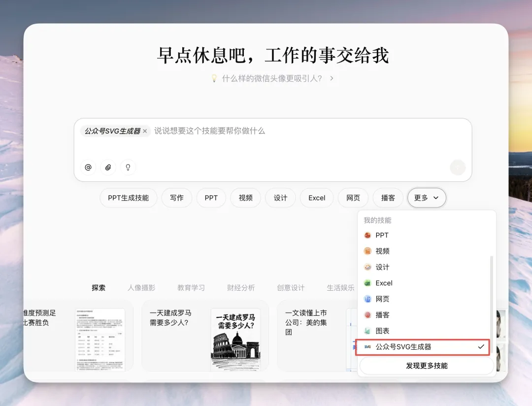The height and width of the screenshot is (406, 532).
Task: Click the SVG icon beside 公众号SVG生成器
Action: (x=367, y=347)
